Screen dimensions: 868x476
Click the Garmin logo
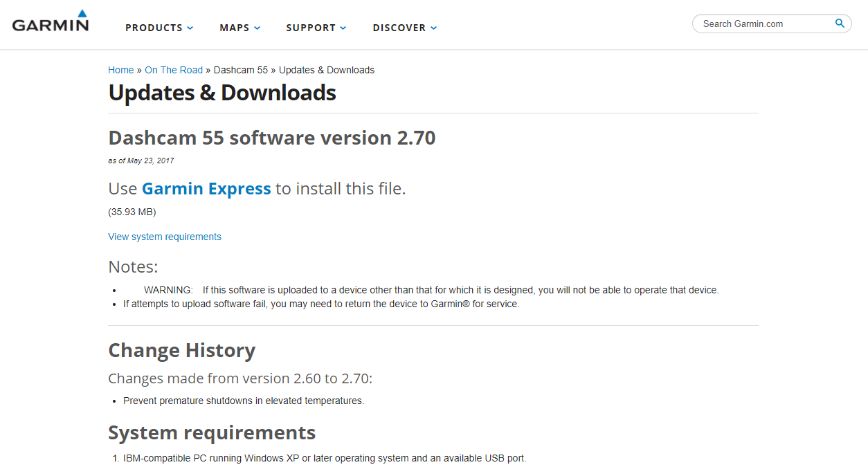click(x=51, y=21)
